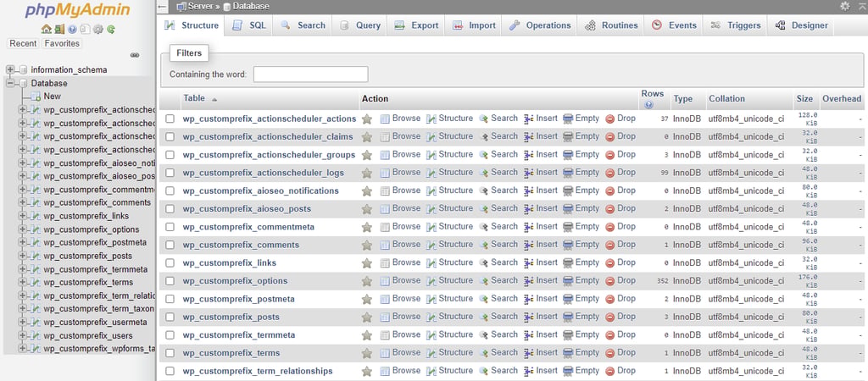Collapse navigation panel with arrow icon
868x381 pixels.
pyautogui.click(x=162, y=7)
